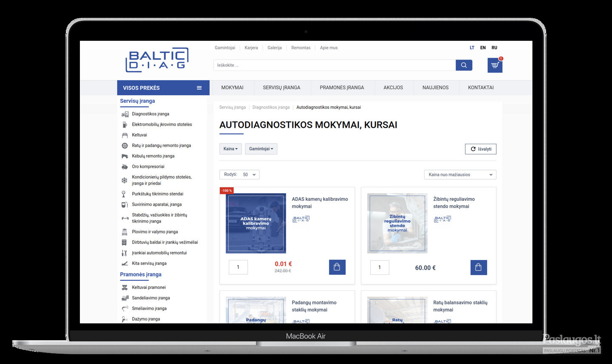Viewport: 612px width, 364px height.
Task: Open the Pramonės įranga sidebar heading
Action: pyautogui.click(x=141, y=274)
